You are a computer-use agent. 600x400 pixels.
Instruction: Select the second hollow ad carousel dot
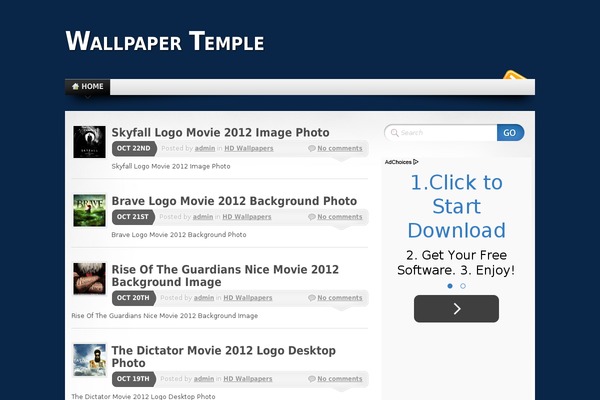(463, 286)
